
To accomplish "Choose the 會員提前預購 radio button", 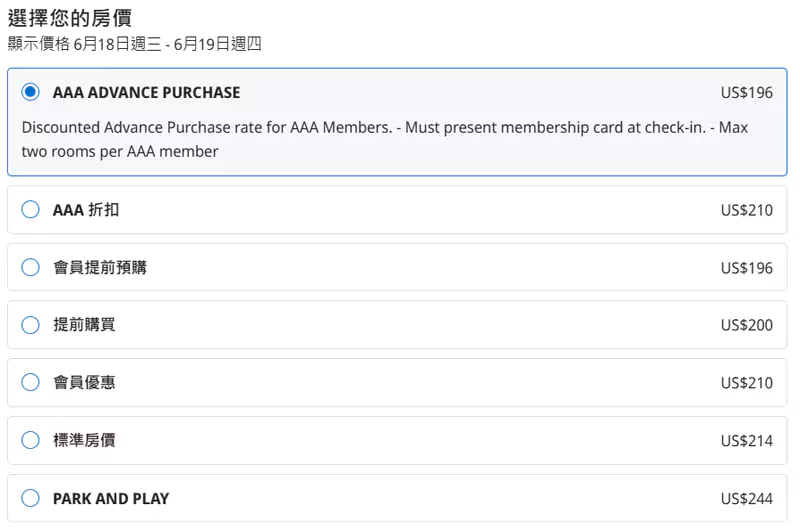I will (31, 267).
